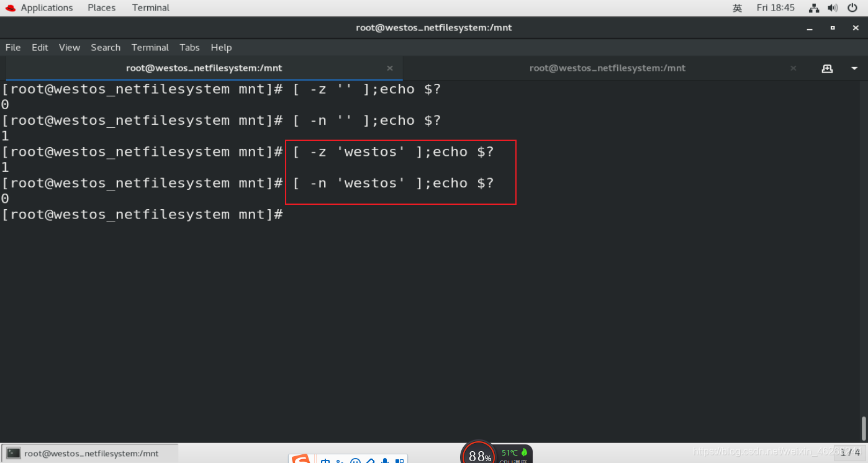This screenshot has height=463, width=868.
Task: Open the Edit menu
Action: tap(40, 47)
